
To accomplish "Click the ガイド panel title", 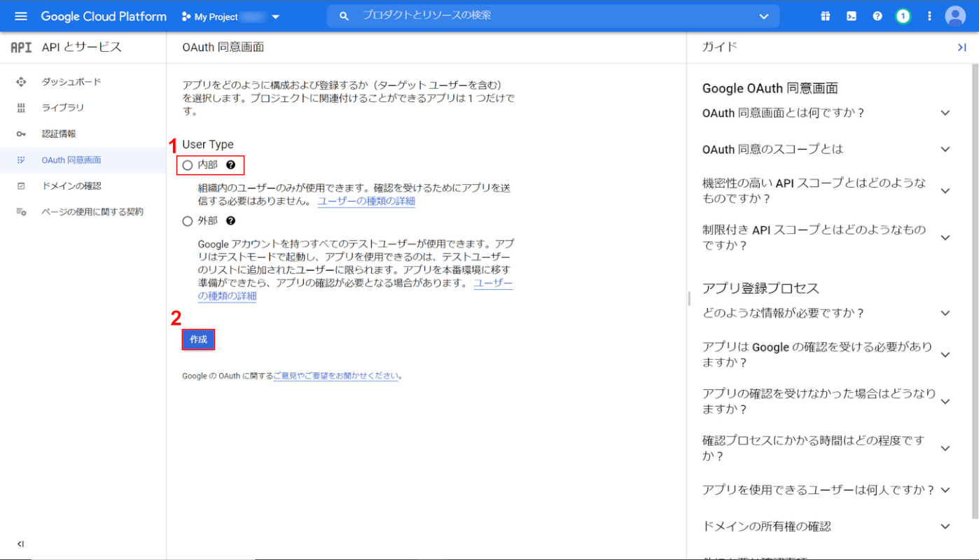I will point(720,47).
